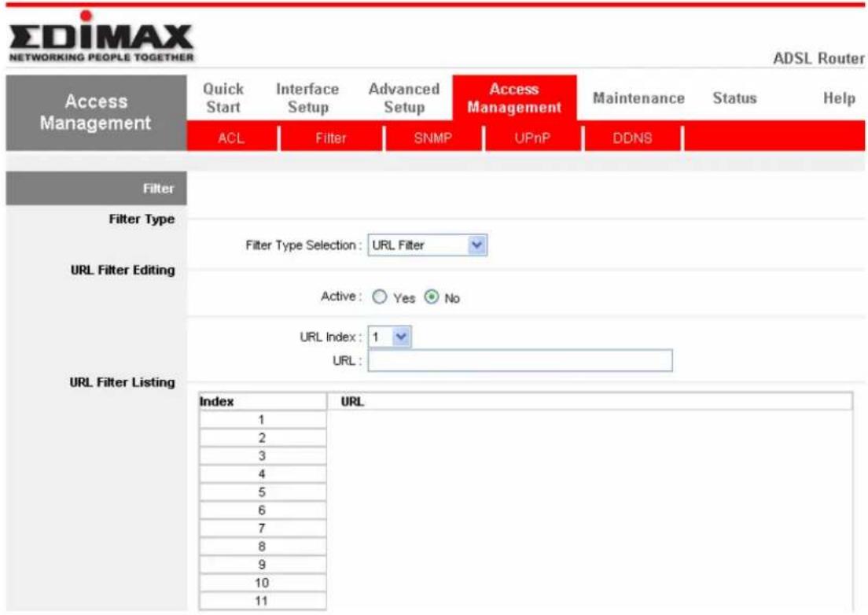Click the URL column header in listing
Viewport: 868px width, 615px height.
click(x=590, y=401)
